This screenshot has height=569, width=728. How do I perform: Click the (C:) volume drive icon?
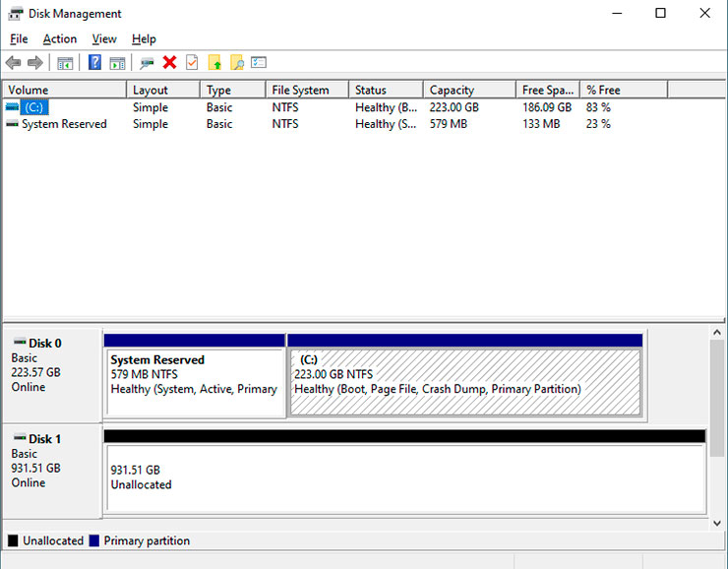(12, 107)
